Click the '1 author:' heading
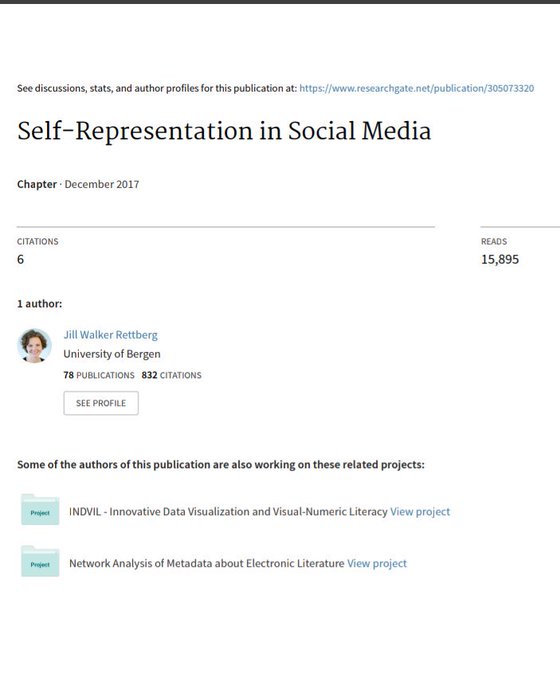Viewport: 560px width, 680px height. pos(39,304)
